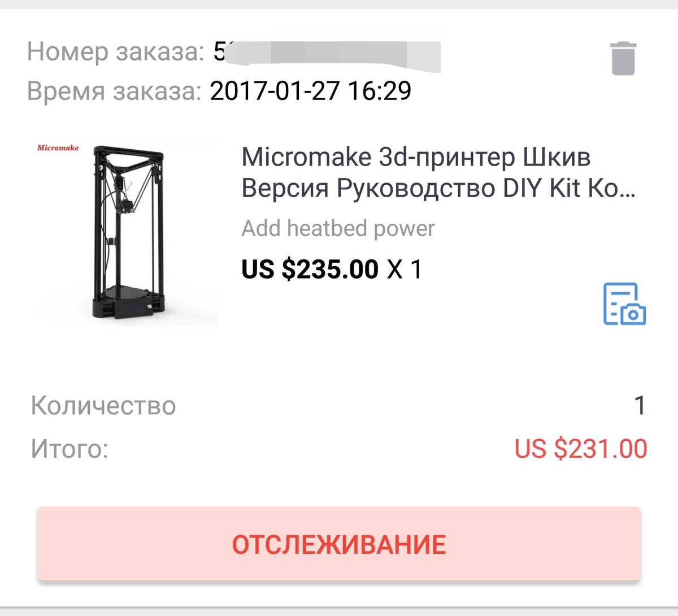Click the Micromake logo on the product image

[x=58, y=147]
